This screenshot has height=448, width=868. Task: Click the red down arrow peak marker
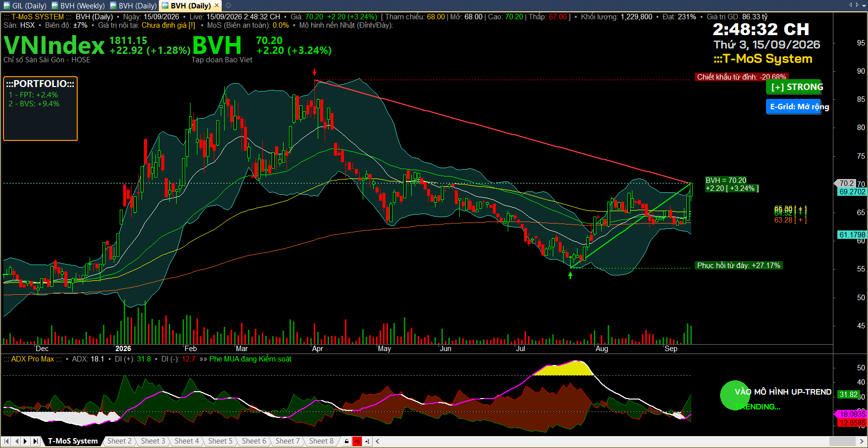coord(314,72)
